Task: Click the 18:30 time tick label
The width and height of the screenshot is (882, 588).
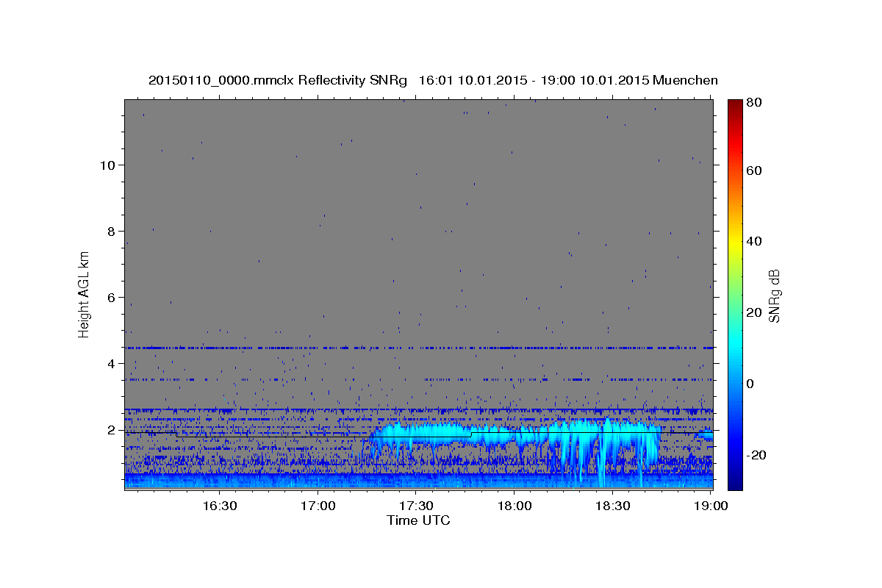Action: [x=612, y=506]
